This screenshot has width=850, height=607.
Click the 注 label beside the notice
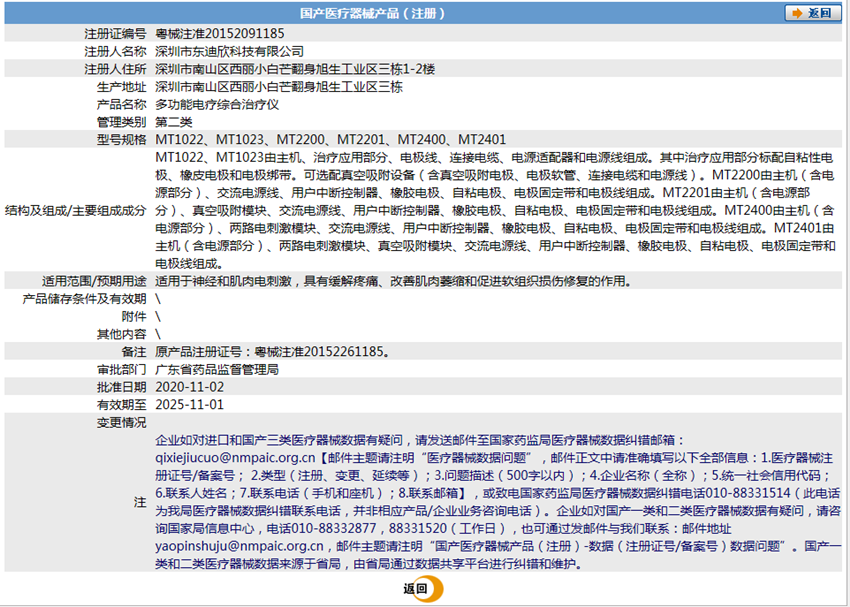[x=140, y=502]
